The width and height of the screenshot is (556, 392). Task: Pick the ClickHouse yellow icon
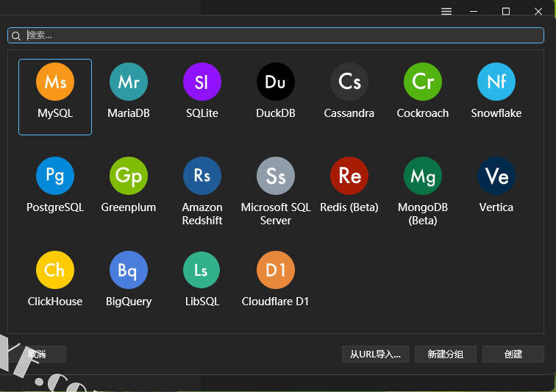pos(55,270)
